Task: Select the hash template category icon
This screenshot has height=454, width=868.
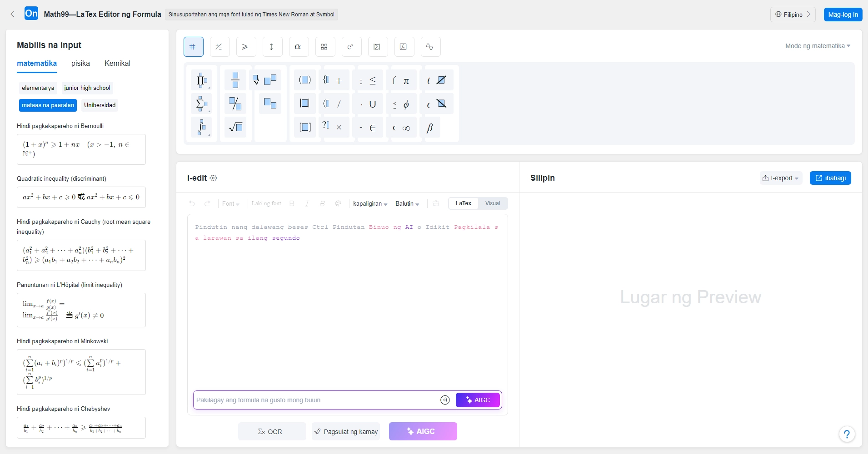Action: click(x=193, y=47)
